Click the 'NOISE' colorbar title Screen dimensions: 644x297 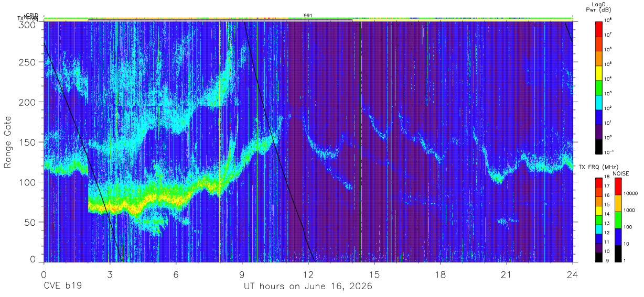tap(620, 173)
